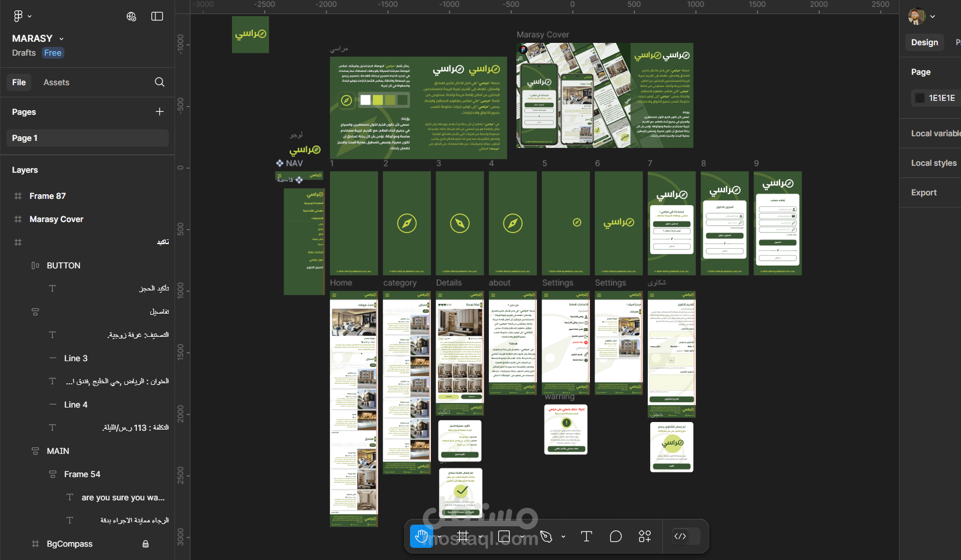Open the Design tab in the right panel
This screenshot has width=961, height=560.
(x=924, y=42)
